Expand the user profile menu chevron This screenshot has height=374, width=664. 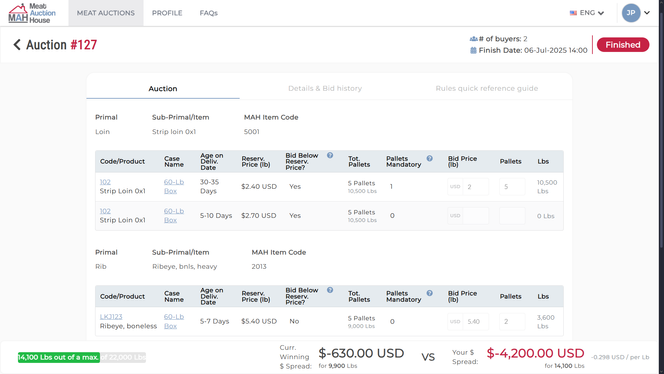(647, 13)
